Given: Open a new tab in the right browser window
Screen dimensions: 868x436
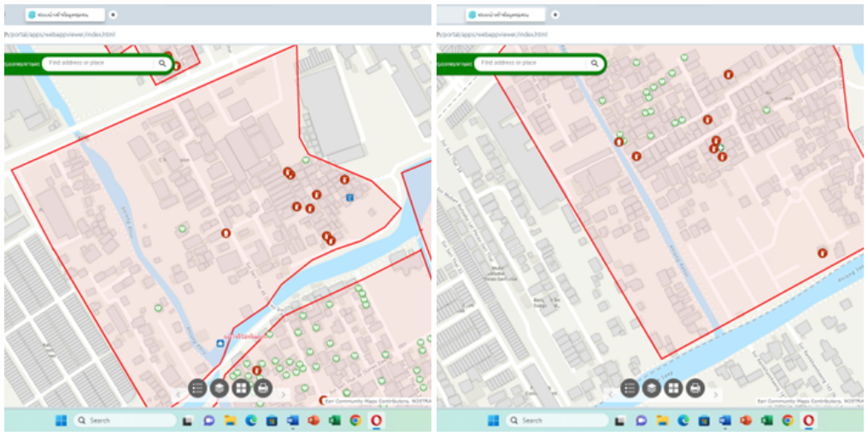Looking at the screenshot, I should pos(555,15).
